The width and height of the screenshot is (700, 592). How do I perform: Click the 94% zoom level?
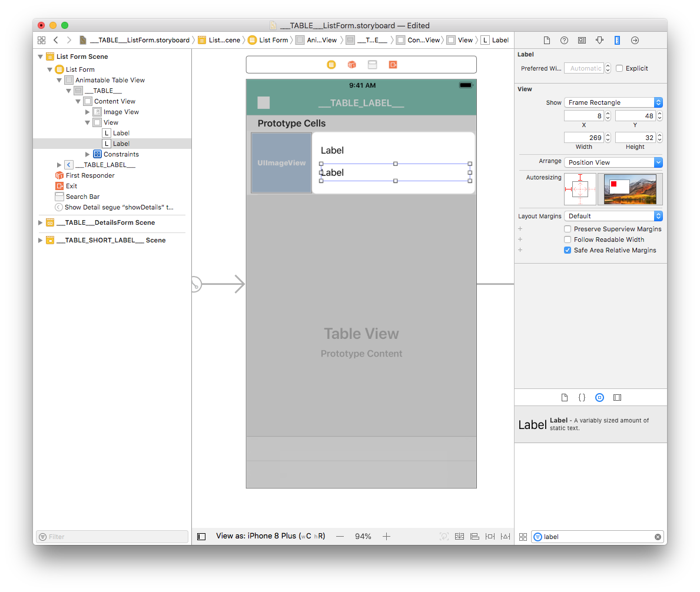tap(363, 536)
